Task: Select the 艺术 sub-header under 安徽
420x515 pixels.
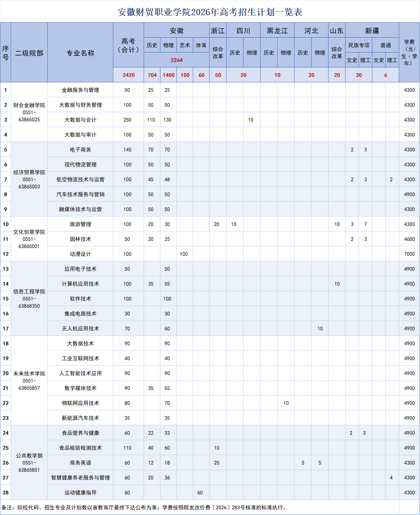Action: (x=185, y=45)
